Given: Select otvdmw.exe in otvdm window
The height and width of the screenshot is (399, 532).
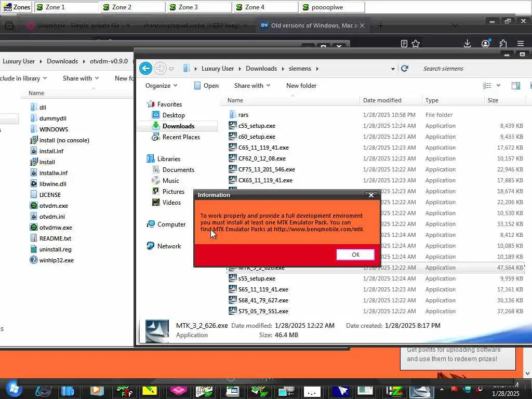Looking at the screenshot, I should pyautogui.click(x=51, y=228).
